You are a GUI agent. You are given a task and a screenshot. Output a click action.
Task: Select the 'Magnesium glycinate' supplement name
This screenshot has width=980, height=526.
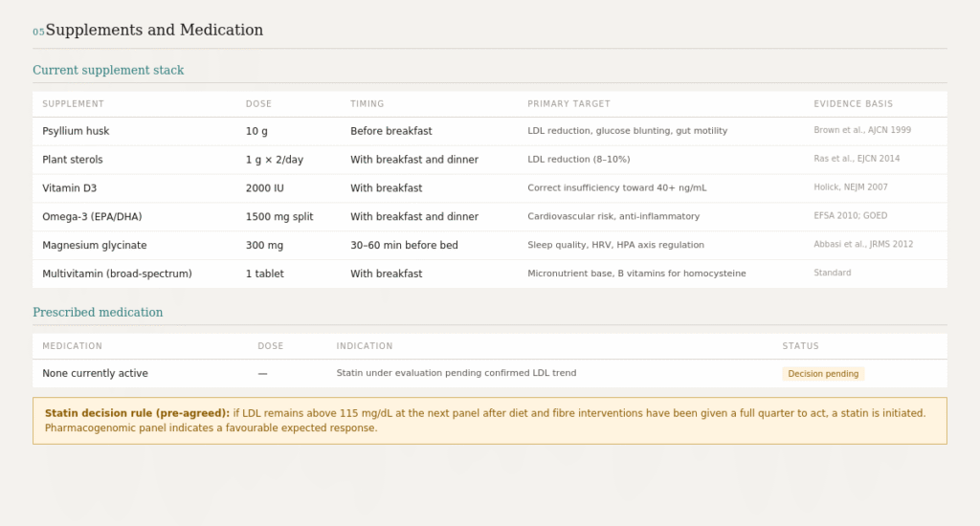click(95, 246)
